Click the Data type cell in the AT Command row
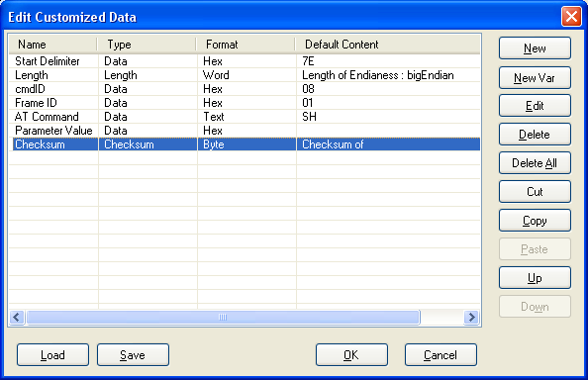 pyautogui.click(x=147, y=117)
